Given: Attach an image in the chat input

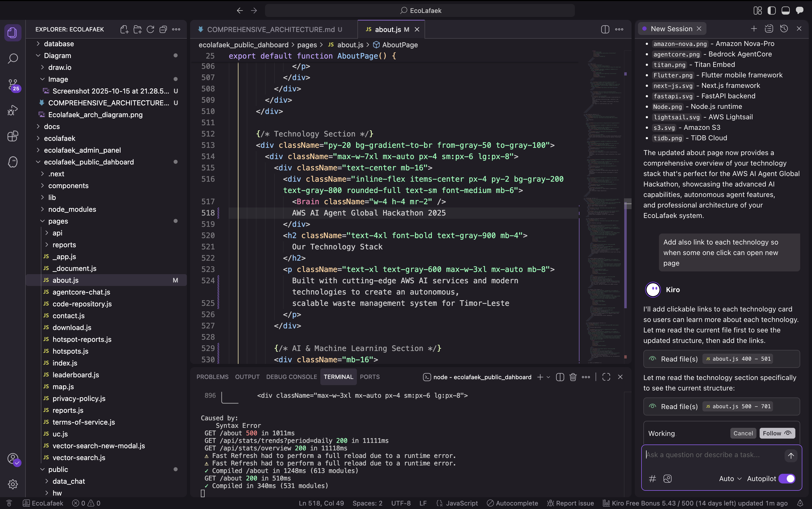Looking at the screenshot, I should tap(667, 478).
